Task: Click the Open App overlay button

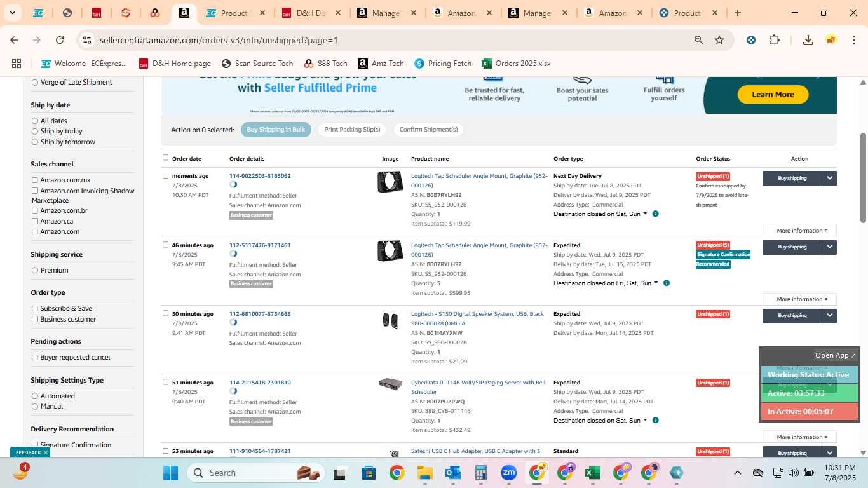Action: click(x=836, y=355)
